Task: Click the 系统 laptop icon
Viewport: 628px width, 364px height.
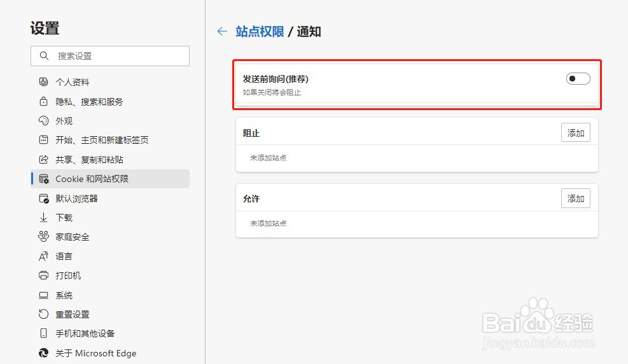Action: [x=43, y=295]
